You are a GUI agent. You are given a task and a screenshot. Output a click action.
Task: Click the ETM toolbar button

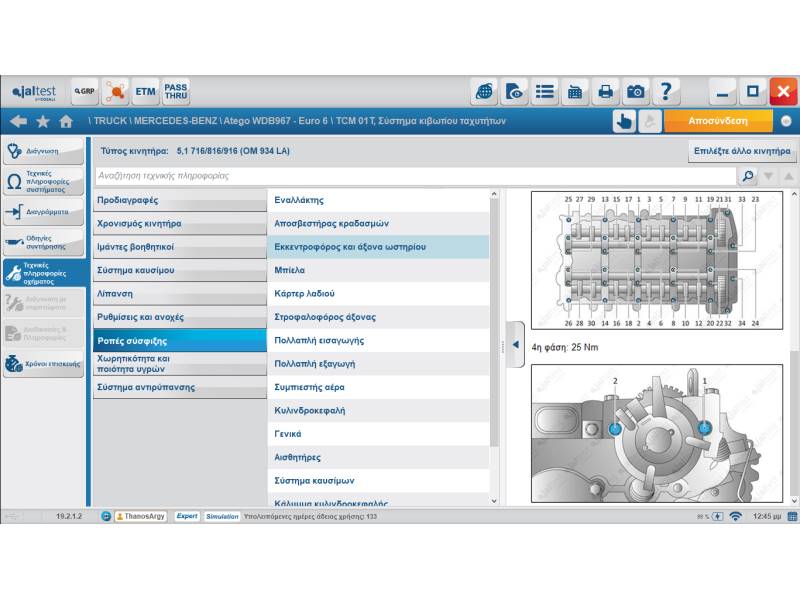pyautogui.click(x=146, y=92)
